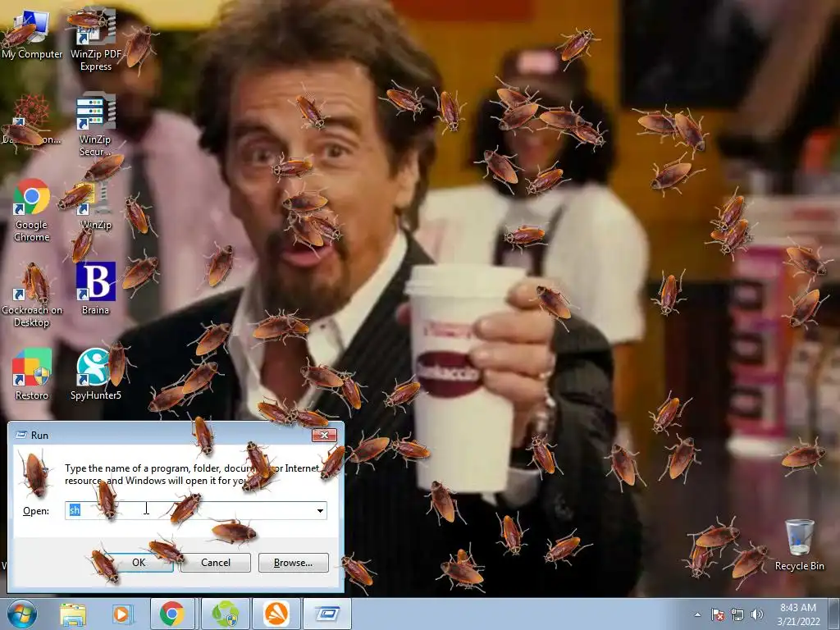Launch Google Chrome from the desktop
This screenshot has height=630, width=840.
coord(32,210)
